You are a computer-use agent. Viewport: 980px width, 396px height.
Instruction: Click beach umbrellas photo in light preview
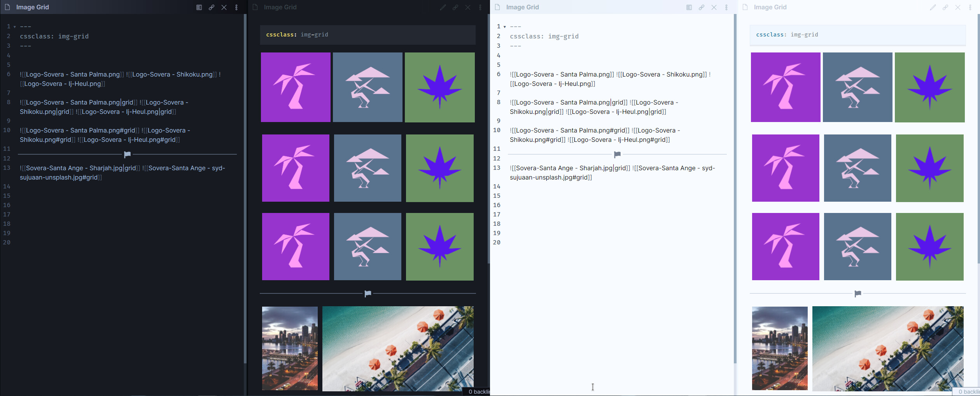(888, 349)
